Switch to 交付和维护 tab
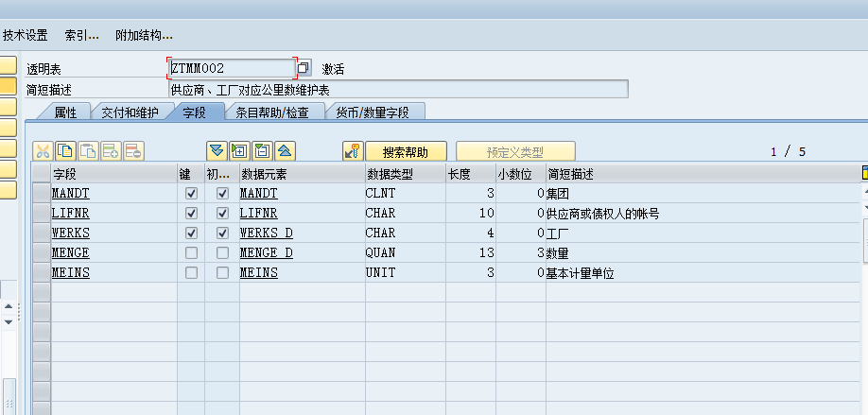The width and height of the screenshot is (868, 415). coord(130,112)
